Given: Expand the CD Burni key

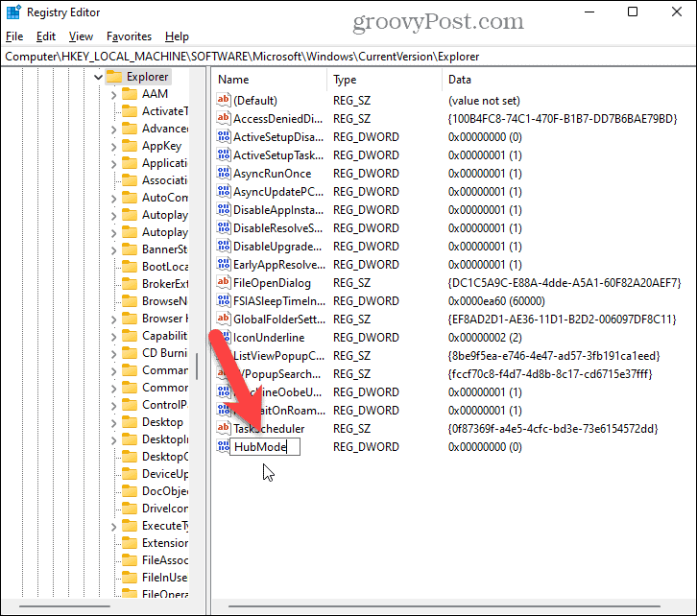Looking at the screenshot, I should (x=114, y=354).
